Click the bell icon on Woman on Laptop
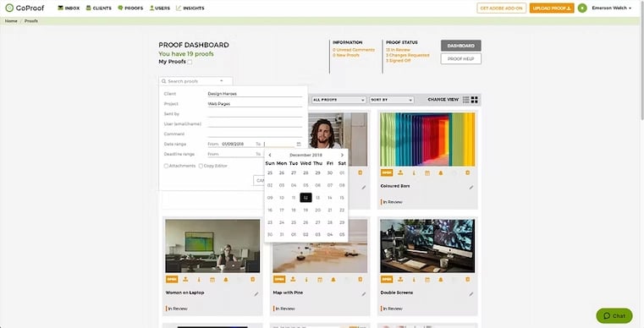This screenshot has width=644, height=328. point(226,280)
